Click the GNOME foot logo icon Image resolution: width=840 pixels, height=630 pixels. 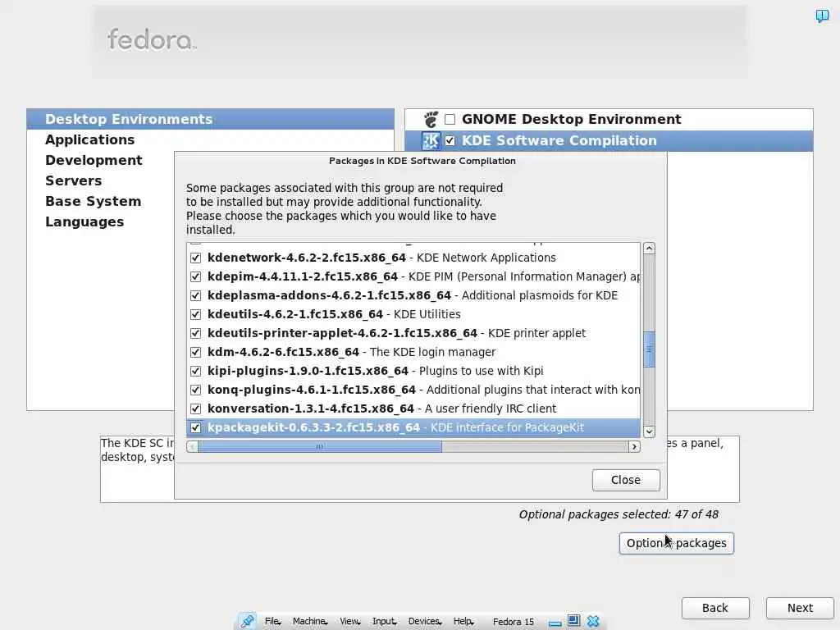click(x=431, y=119)
